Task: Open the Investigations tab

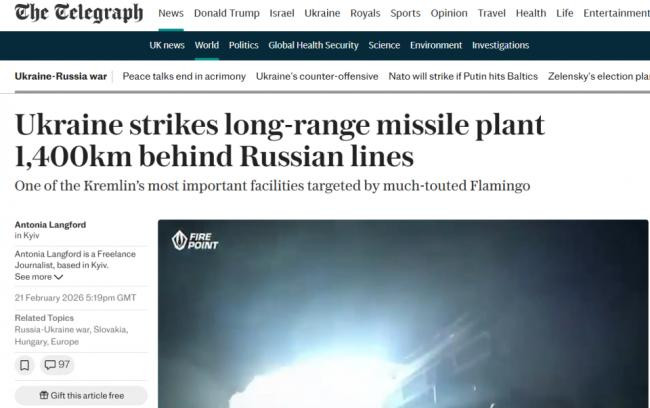Action: (x=500, y=45)
